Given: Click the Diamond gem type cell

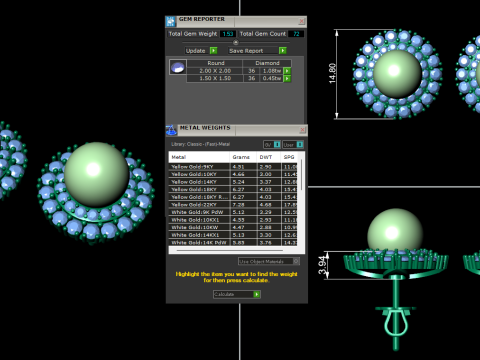Looking at the screenshot, I should tap(267, 63).
